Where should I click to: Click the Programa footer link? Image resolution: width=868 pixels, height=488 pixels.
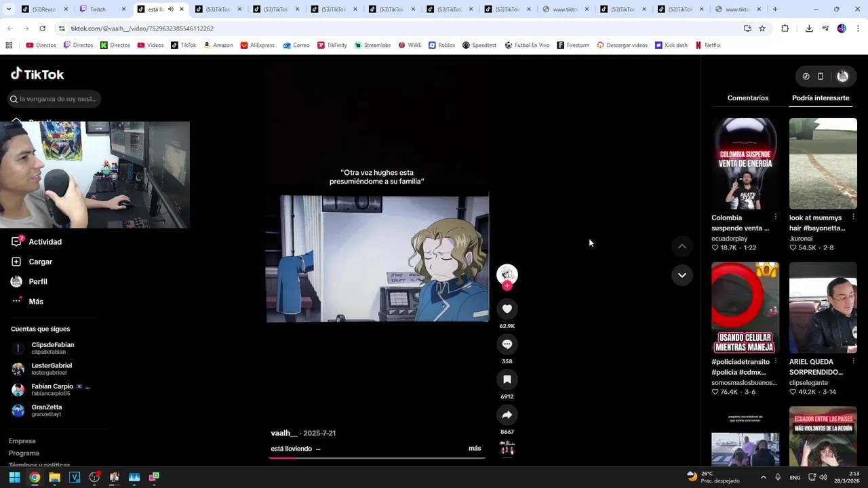point(24,453)
